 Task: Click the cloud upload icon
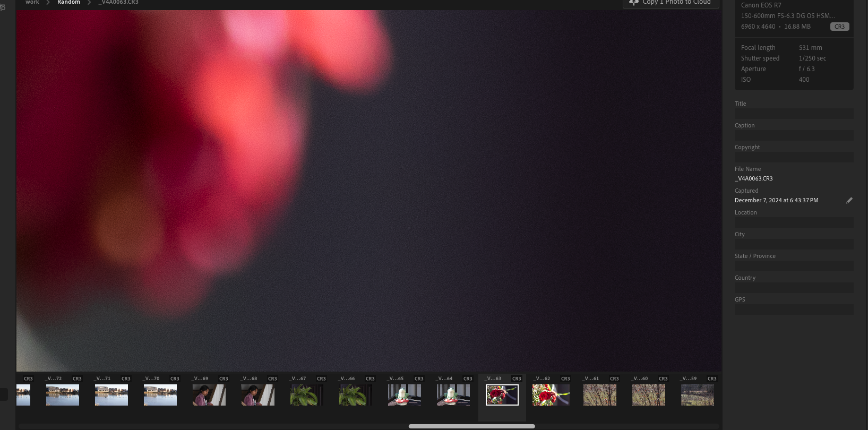tap(634, 2)
